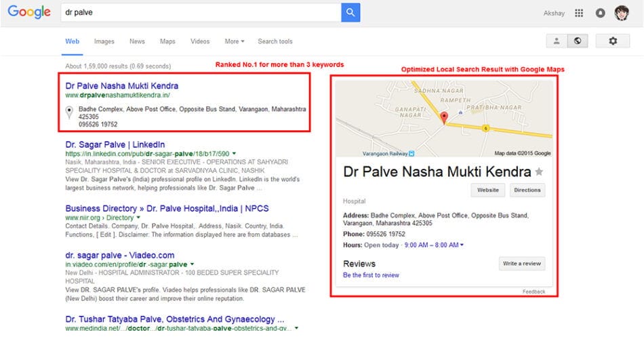This screenshot has height=341, width=644.
Task: Click the Feedback link below panel
Action: [534, 292]
